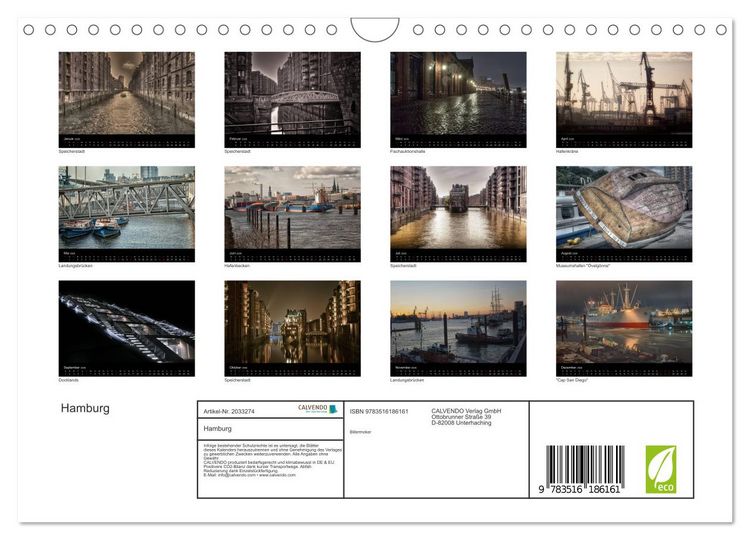This screenshot has height=540, width=750.
Task: Select the 'Artikel-Nr. 2033274' text
Action: [x=229, y=411]
